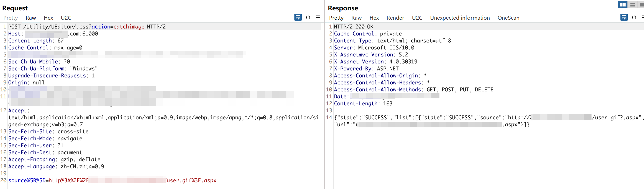644x189 pixels.
Task: Open the Request Pretty tab
Action: pos(11,18)
